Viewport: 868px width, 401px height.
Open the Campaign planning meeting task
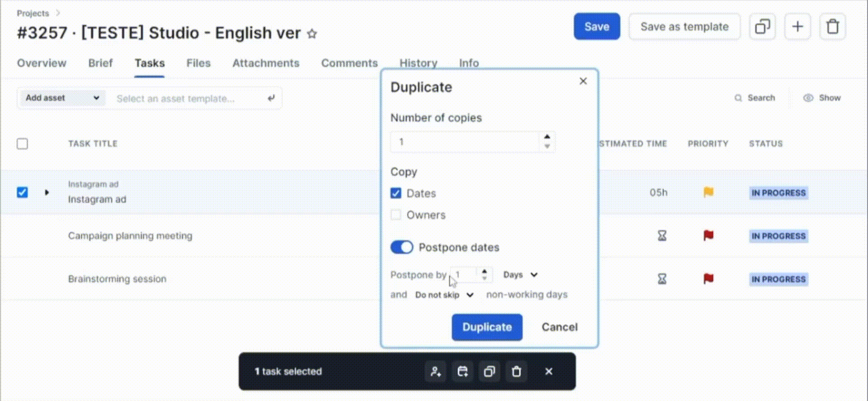130,236
